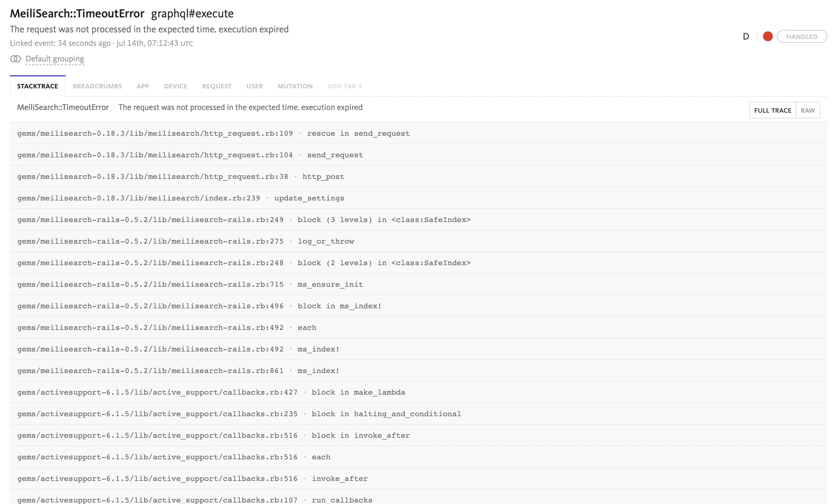Select the Stacktrace tab

pos(37,86)
